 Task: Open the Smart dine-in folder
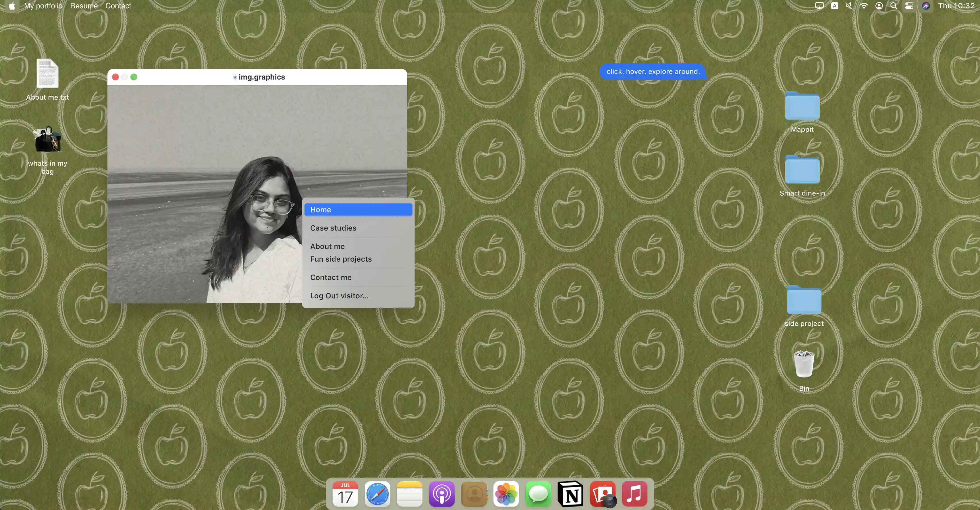(x=802, y=176)
